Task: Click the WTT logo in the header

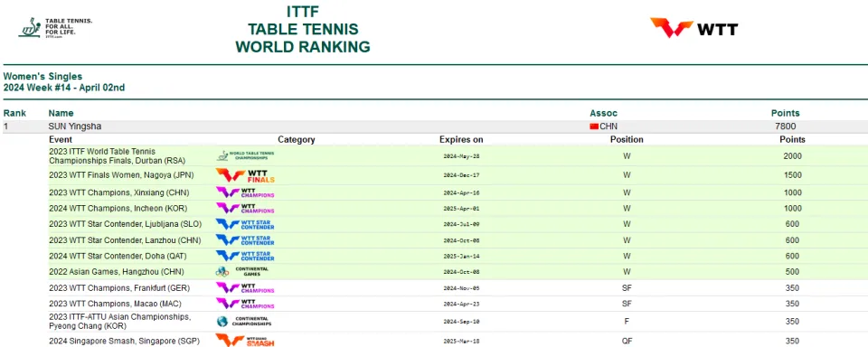Action: click(693, 28)
